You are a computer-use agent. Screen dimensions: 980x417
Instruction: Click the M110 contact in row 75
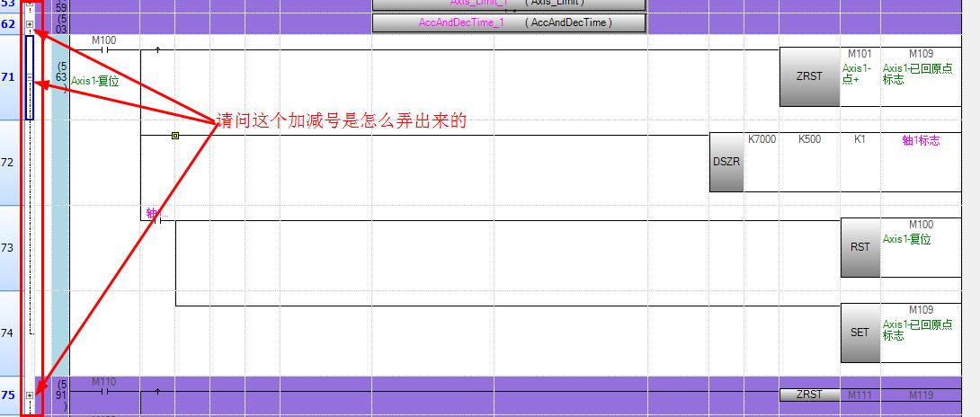point(104,392)
